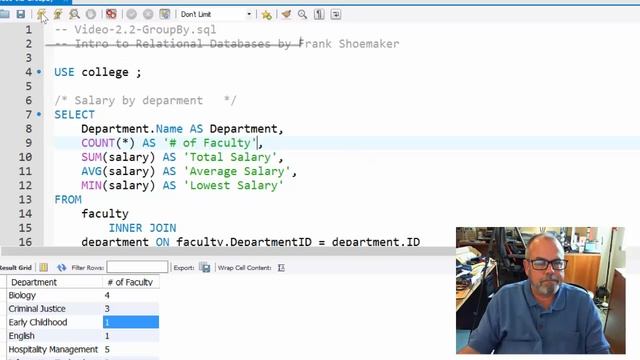Click INNER JOIN on line 15

[142, 228]
